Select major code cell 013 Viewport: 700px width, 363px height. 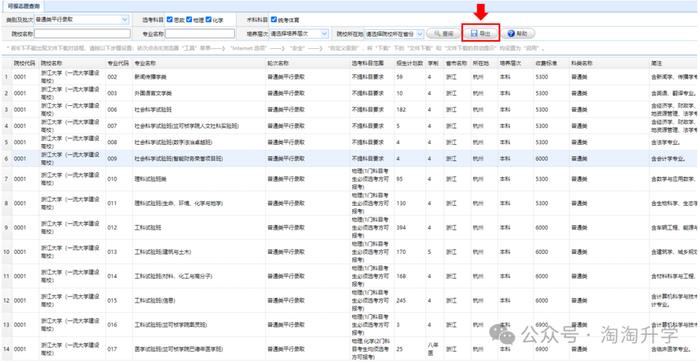112,252
